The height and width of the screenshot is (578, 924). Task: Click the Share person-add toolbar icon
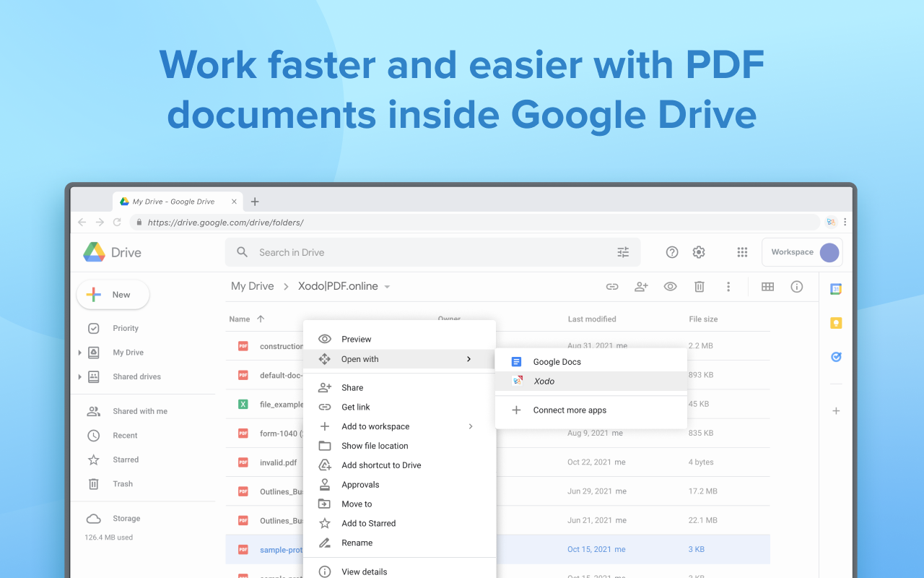click(641, 286)
